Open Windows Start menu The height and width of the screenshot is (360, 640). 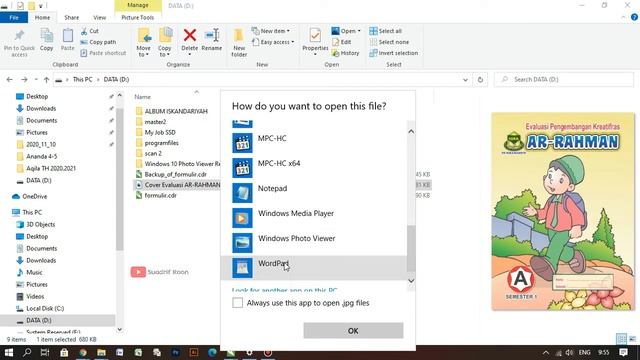(9, 352)
